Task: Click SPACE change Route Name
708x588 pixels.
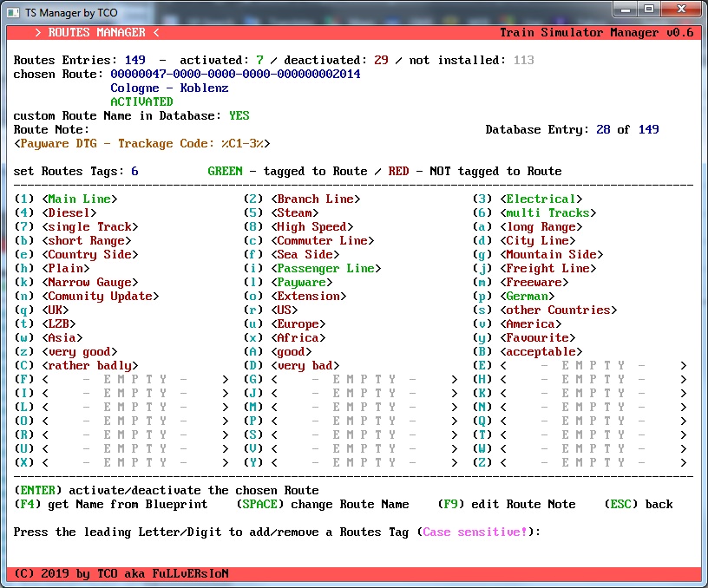Action: (323, 505)
